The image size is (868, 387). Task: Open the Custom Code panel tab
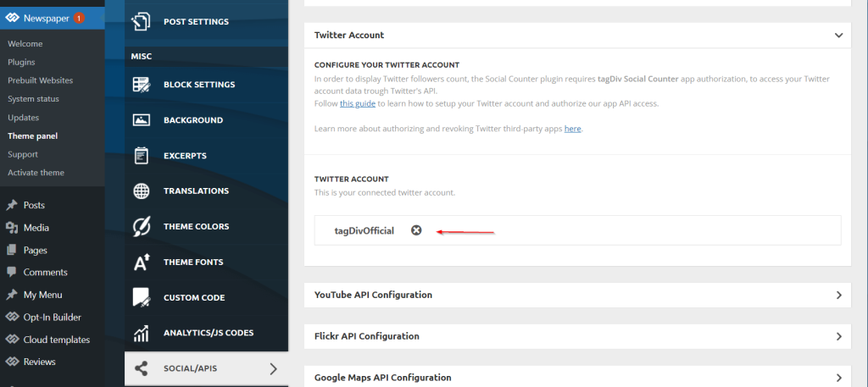(x=207, y=297)
